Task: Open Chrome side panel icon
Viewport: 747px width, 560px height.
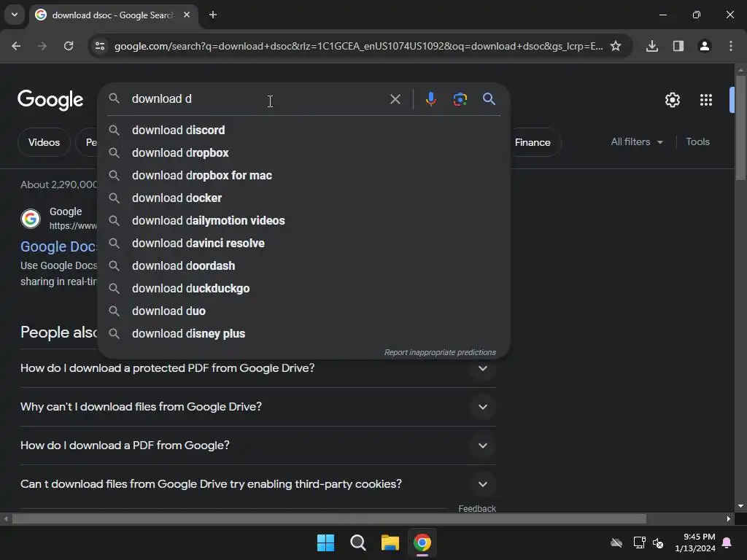Action: [x=678, y=46]
